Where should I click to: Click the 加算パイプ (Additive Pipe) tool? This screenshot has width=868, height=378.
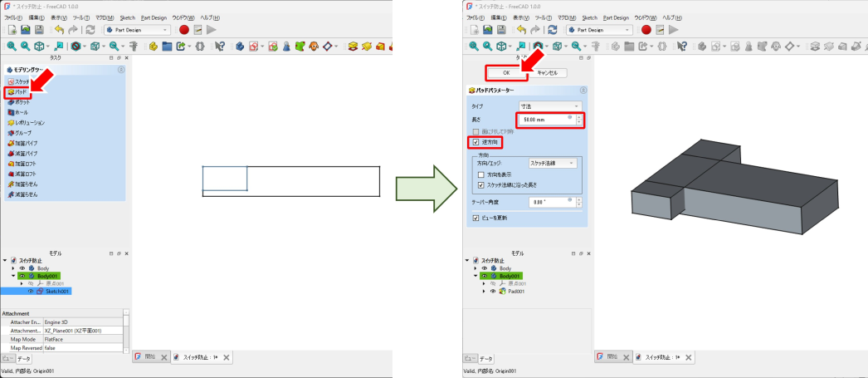[25, 143]
